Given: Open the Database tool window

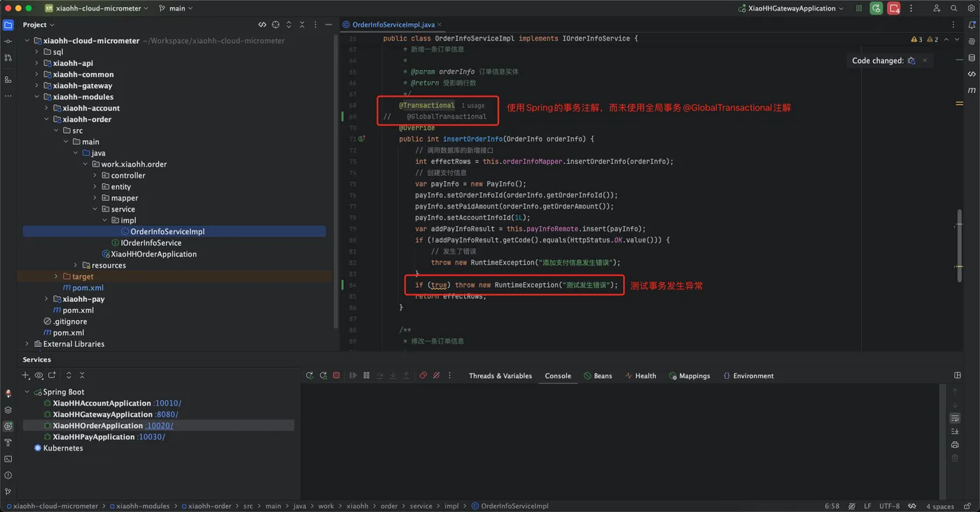Looking at the screenshot, I should [972, 58].
